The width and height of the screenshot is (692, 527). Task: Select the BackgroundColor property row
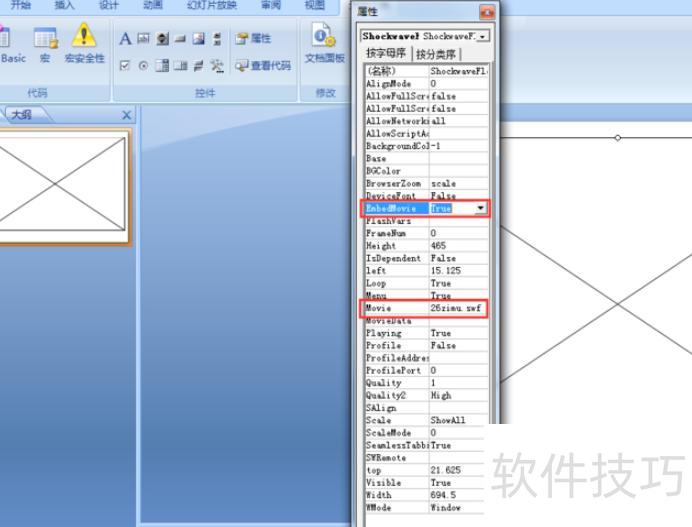pyautogui.click(x=426, y=146)
